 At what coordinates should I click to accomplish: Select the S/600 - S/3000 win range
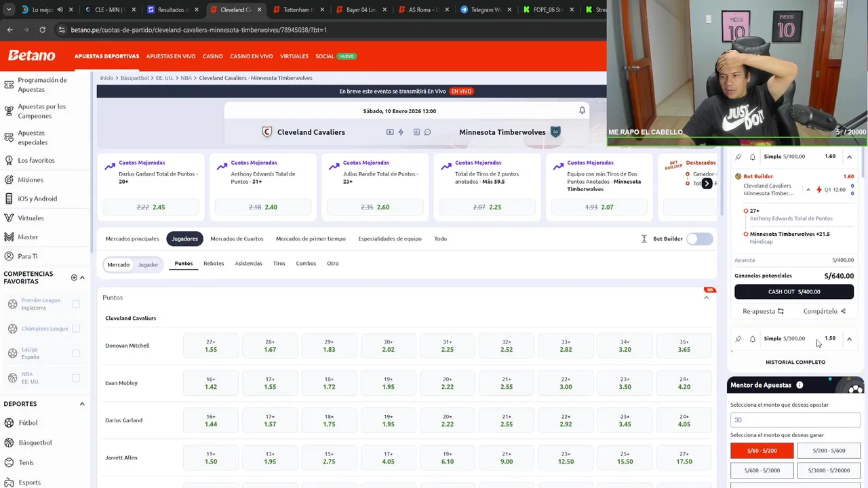(762, 470)
